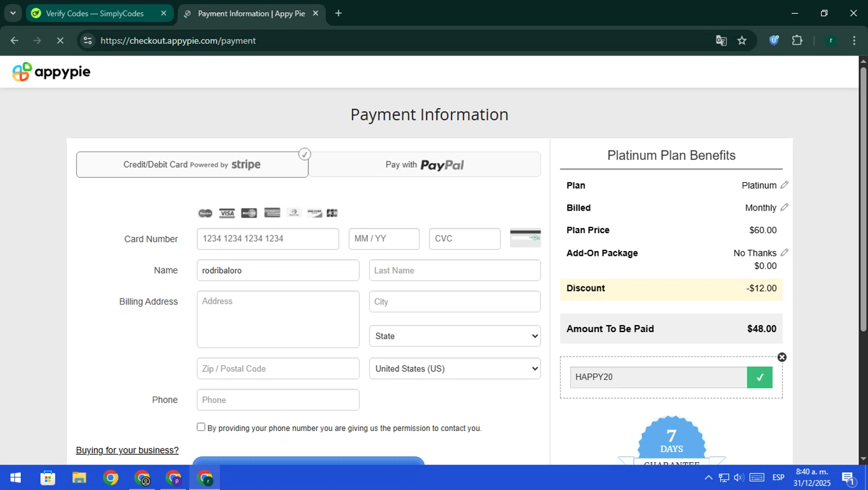The image size is (868, 490).
Task: Switch to Verify Codes — SimplyCodes tab
Action: (x=100, y=13)
